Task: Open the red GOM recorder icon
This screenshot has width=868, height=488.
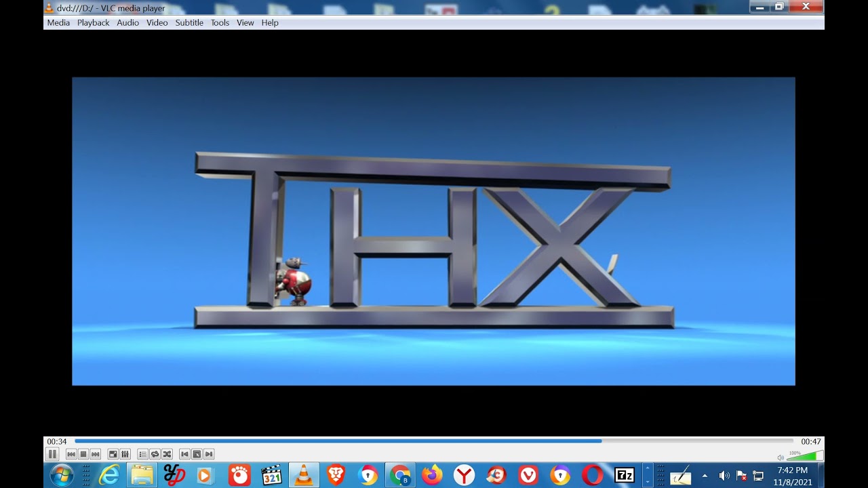Action: point(239,475)
